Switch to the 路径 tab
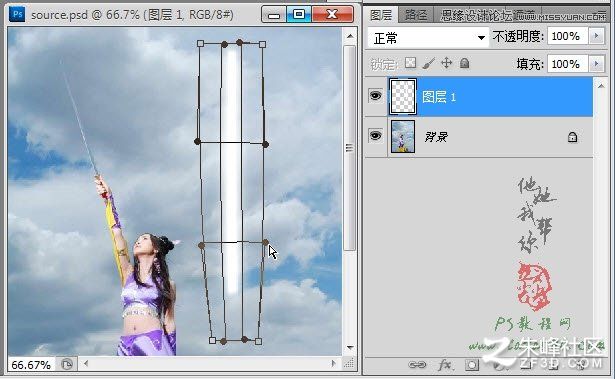The image size is (615, 379). [x=416, y=15]
